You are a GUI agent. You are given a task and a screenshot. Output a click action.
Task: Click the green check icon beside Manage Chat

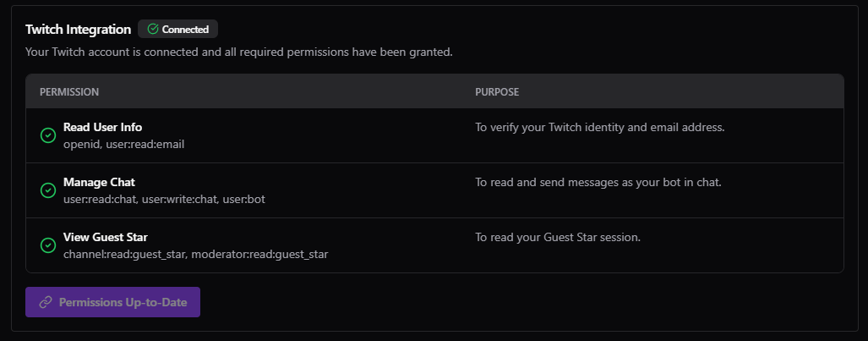(x=48, y=190)
